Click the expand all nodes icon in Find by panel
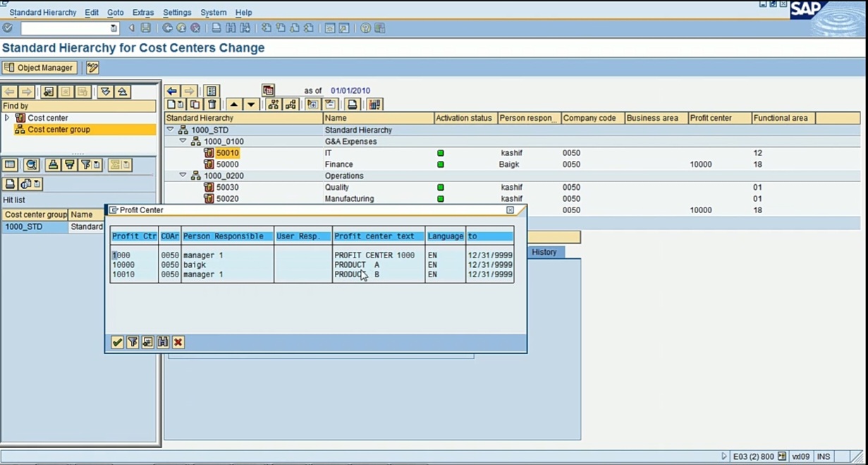Screen dimensions: 868x465 [105, 92]
